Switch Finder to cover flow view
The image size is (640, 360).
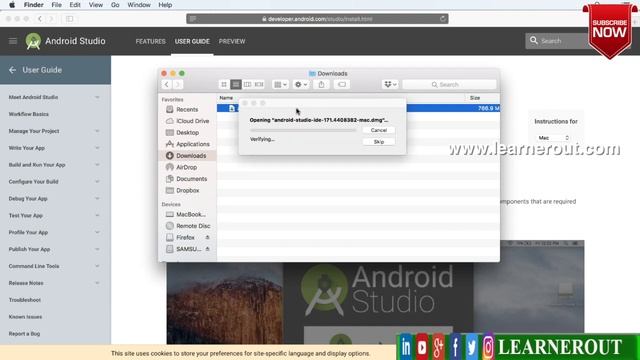pos(259,84)
